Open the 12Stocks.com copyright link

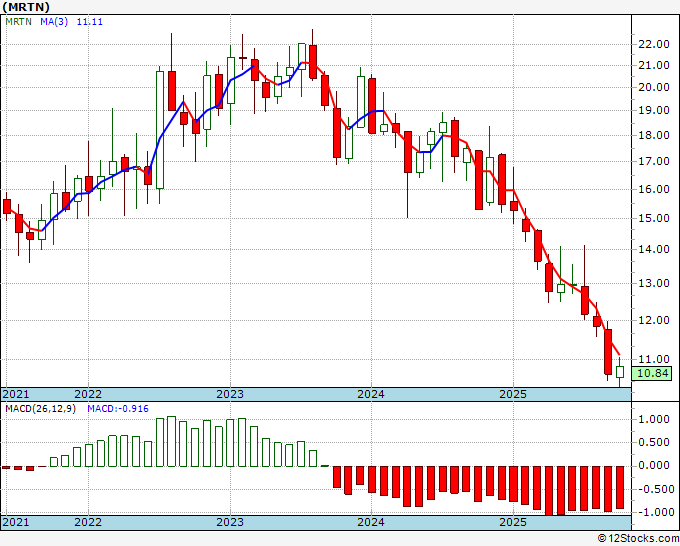tap(638, 539)
